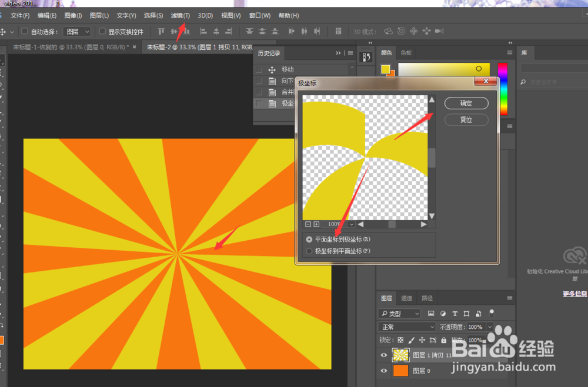Screen dimensions: 588x387
Task: Click the 复位 button in dialog
Action: click(x=466, y=120)
